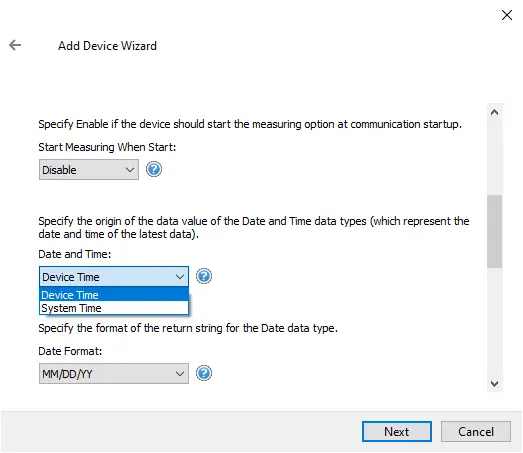The width and height of the screenshot is (523, 453).
Task: Expand the MM/DD/YY Date Format dropdown
Action: click(x=114, y=373)
